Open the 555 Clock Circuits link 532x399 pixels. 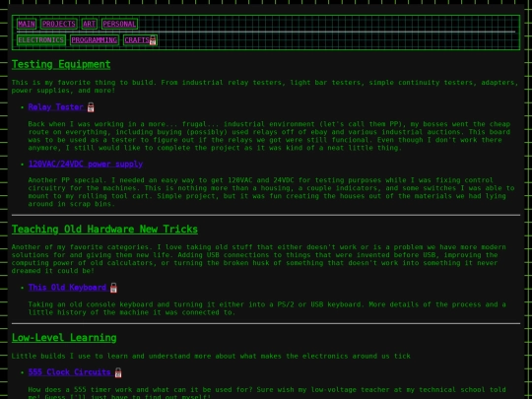pyautogui.click(x=70, y=372)
